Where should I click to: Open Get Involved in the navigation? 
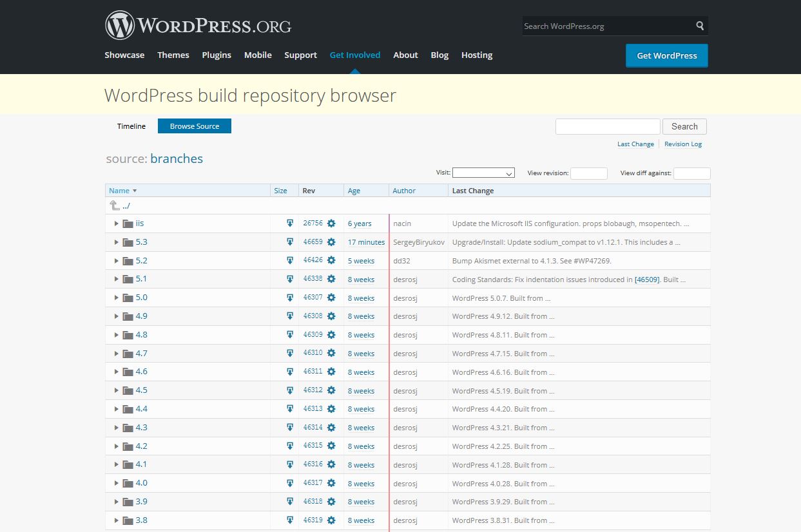click(x=355, y=55)
